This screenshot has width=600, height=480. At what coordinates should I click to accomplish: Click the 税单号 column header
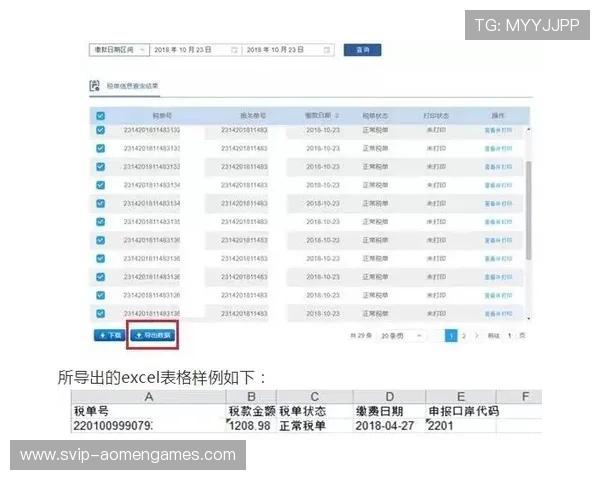click(x=162, y=116)
